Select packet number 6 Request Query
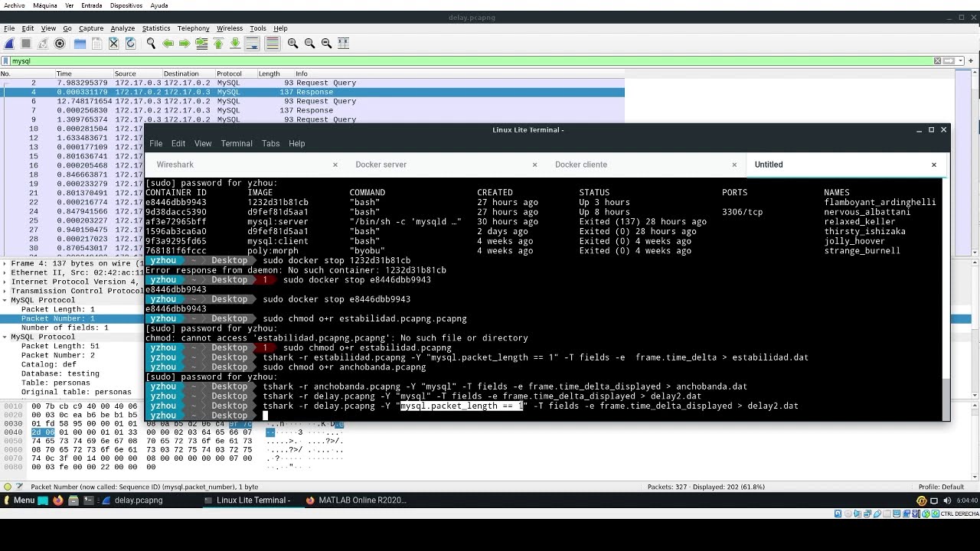The height and width of the screenshot is (551, 980). (x=312, y=101)
